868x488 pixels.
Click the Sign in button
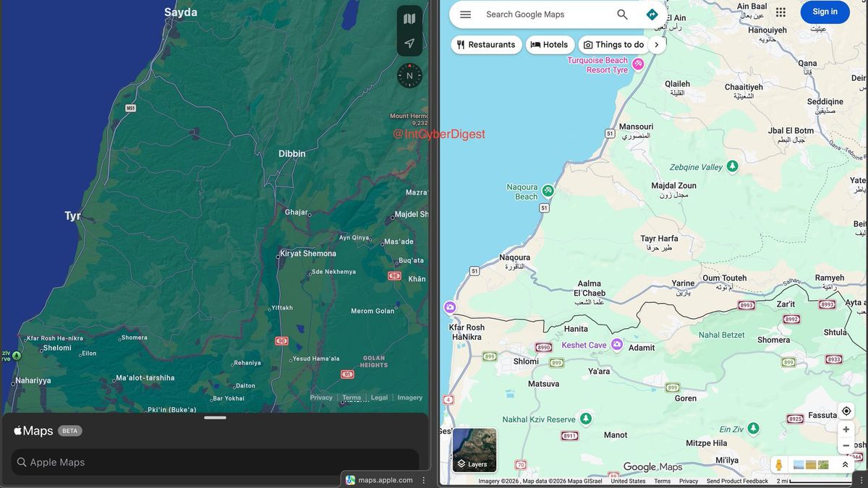click(x=825, y=12)
